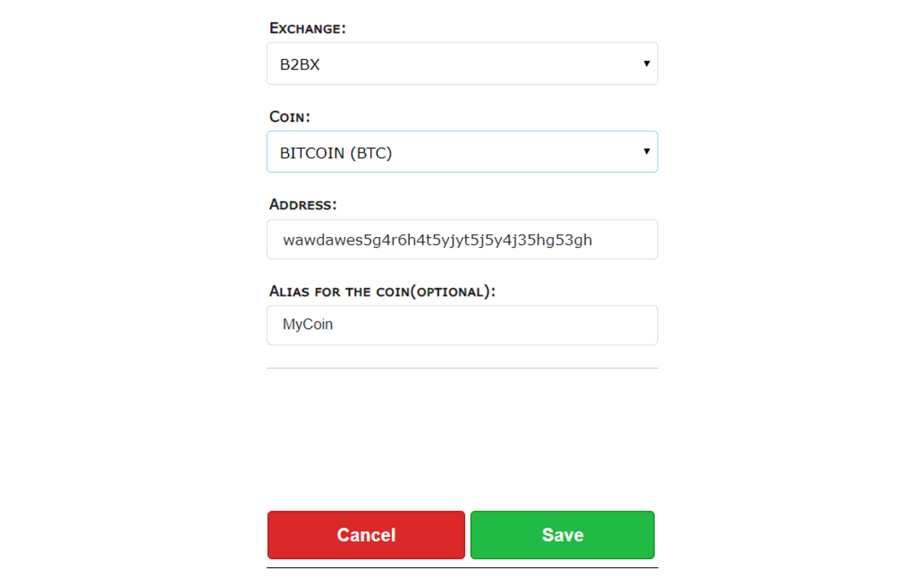The width and height of the screenshot is (924, 578).
Task: Click the MyCoin alias text
Action: [x=307, y=324]
